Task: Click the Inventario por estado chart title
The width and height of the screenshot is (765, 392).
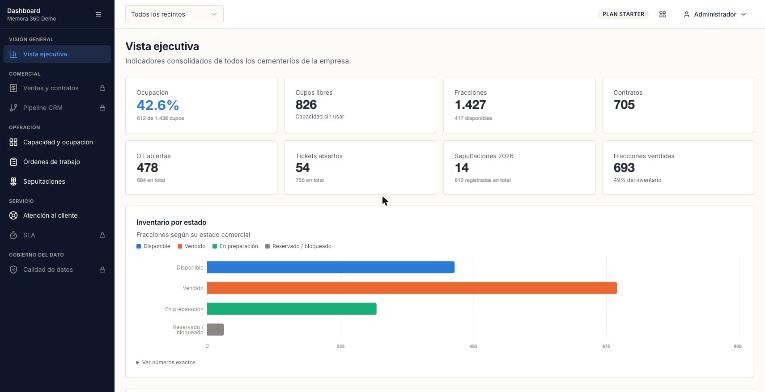Action: tap(171, 223)
